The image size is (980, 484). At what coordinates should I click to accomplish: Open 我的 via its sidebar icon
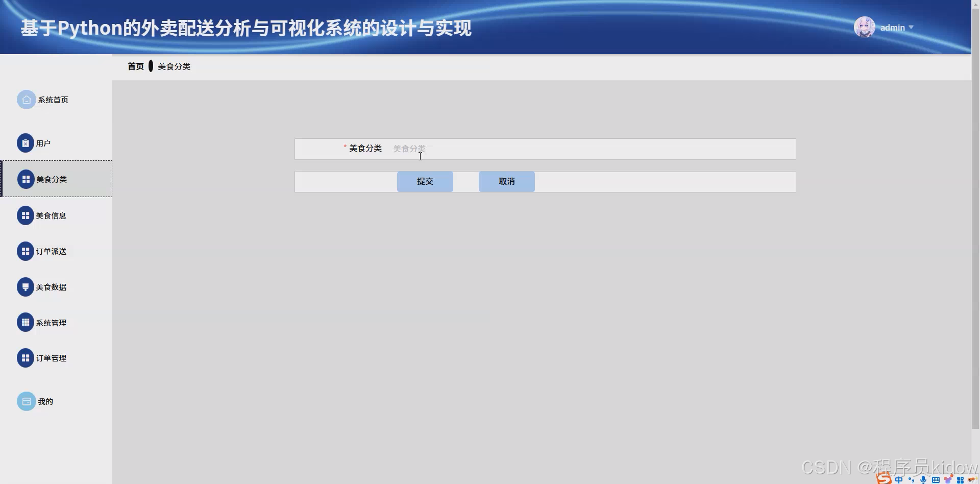click(x=26, y=401)
